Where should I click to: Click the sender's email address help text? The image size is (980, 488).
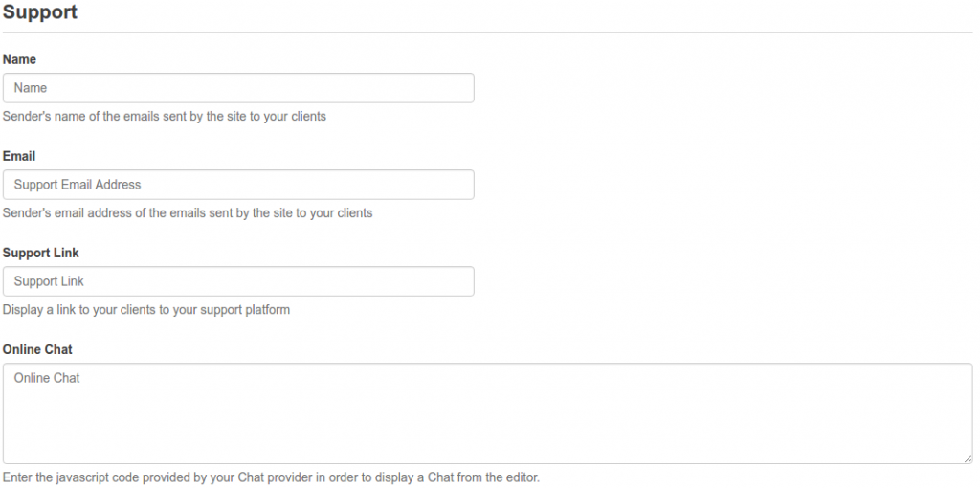pos(188,213)
